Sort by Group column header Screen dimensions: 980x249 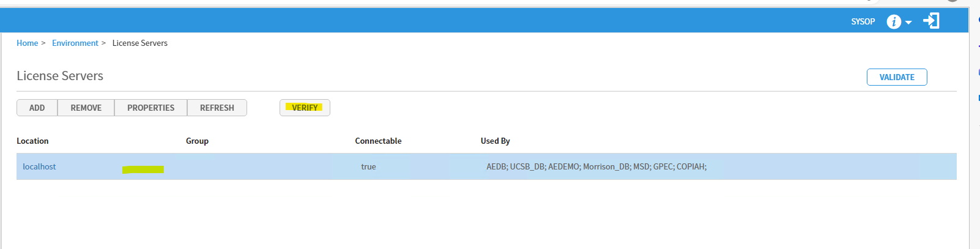coord(197,141)
